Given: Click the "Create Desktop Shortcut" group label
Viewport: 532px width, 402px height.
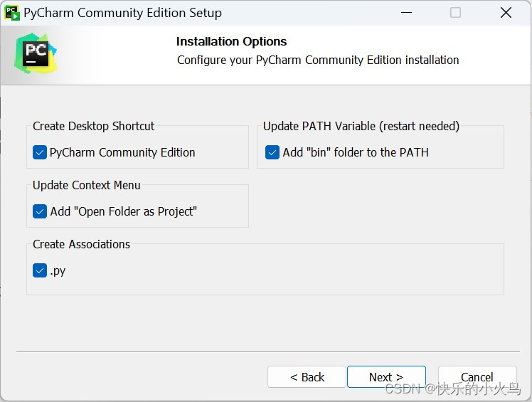Looking at the screenshot, I should (93, 127).
